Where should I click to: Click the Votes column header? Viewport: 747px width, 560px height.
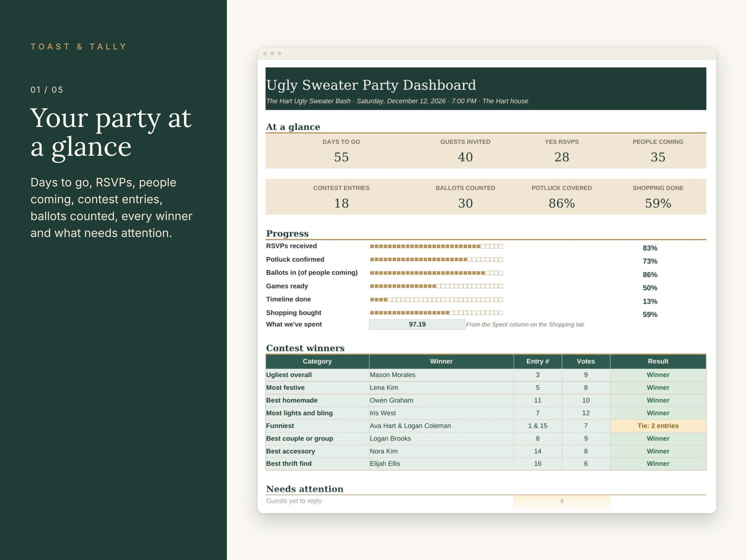click(x=586, y=362)
